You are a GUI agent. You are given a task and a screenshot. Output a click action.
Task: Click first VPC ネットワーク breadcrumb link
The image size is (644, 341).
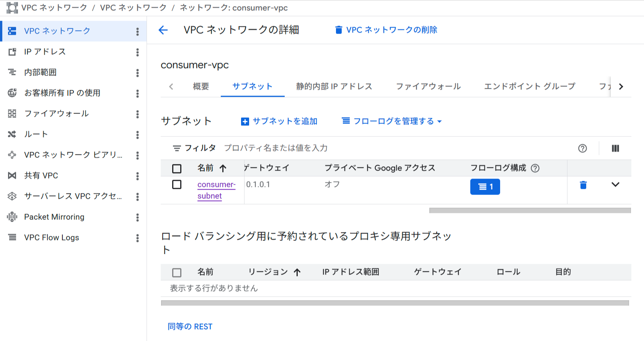point(54,8)
